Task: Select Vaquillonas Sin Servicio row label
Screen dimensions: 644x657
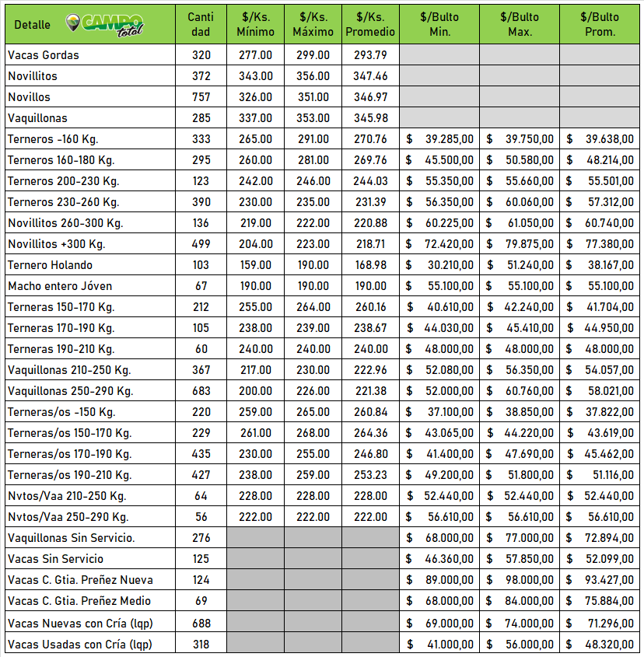Action: pyautogui.click(x=72, y=538)
